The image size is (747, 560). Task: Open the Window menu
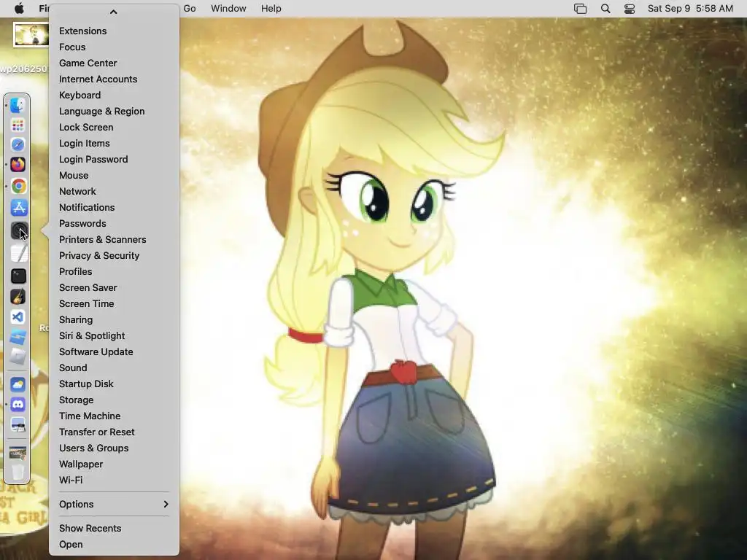(228, 8)
